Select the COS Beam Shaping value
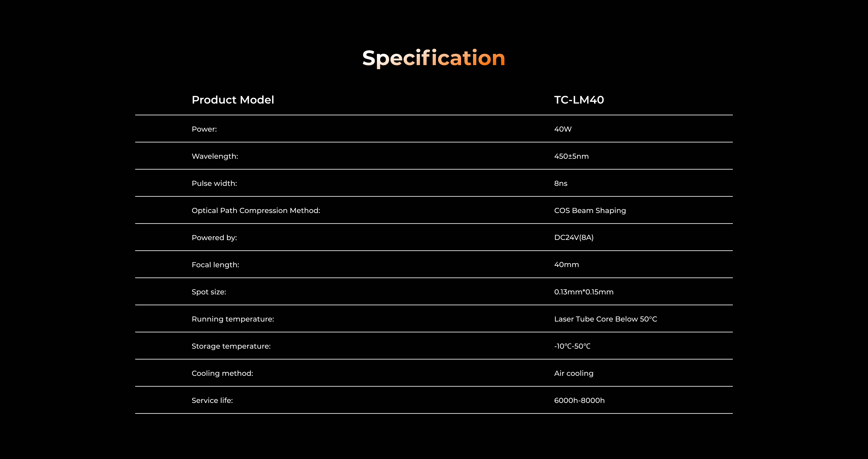The height and width of the screenshot is (459, 868). (590, 211)
